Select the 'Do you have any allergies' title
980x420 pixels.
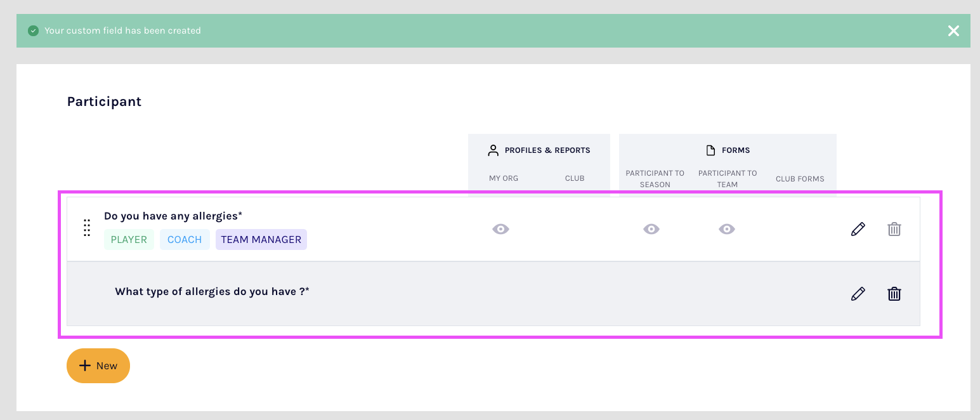pos(173,216)
